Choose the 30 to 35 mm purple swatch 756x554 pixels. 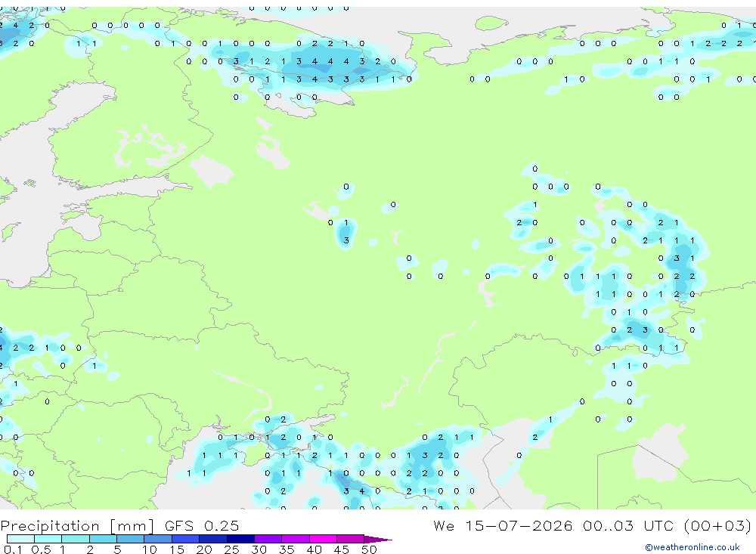point(268,539)
